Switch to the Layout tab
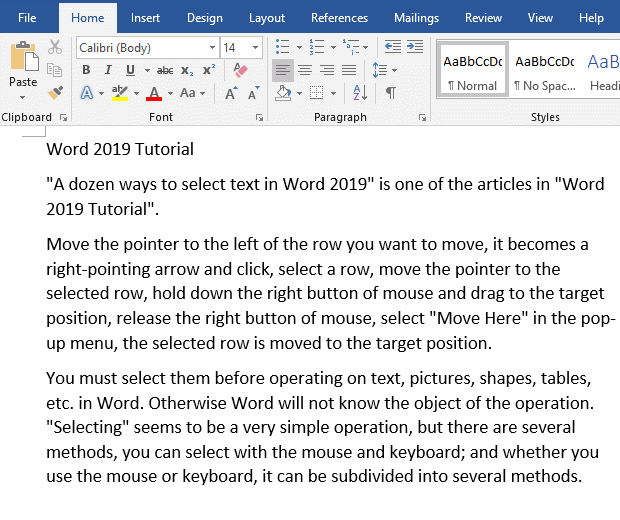Image resolution: width=620 pixels, height=520 pixels. [x=267, y=18]
